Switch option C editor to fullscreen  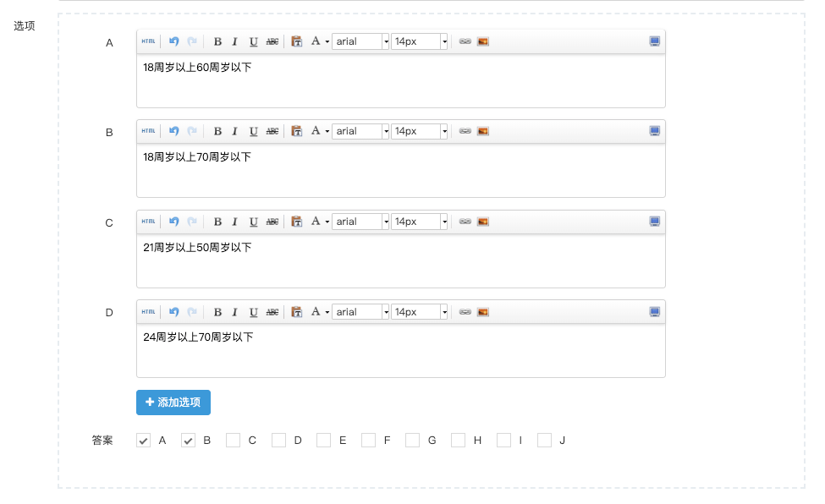pyautogui.click(x=655, y=222)
